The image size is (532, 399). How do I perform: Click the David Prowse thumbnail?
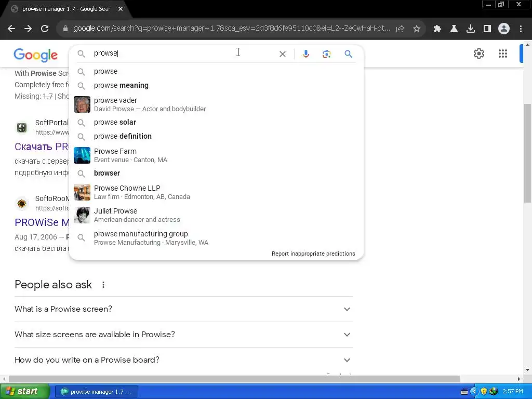coord(82,104)
